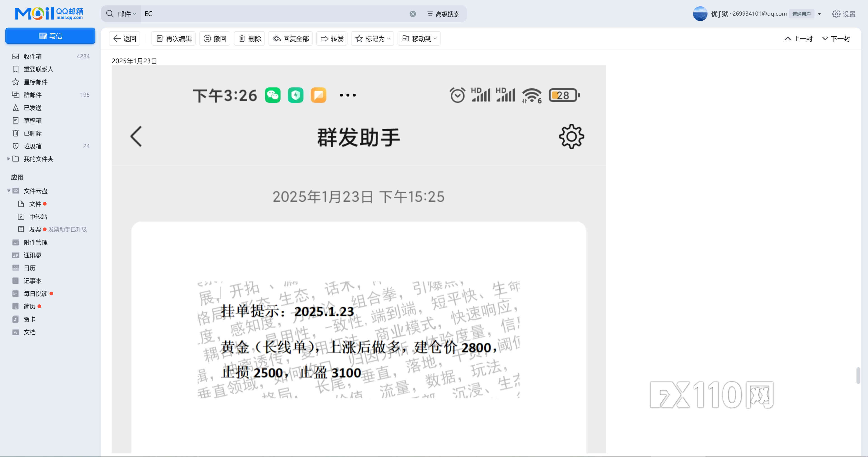868x457 pixels.
Task: Open the 草稿箱 drafts folder
Action: pyautogui.click(x=51, y=120)
